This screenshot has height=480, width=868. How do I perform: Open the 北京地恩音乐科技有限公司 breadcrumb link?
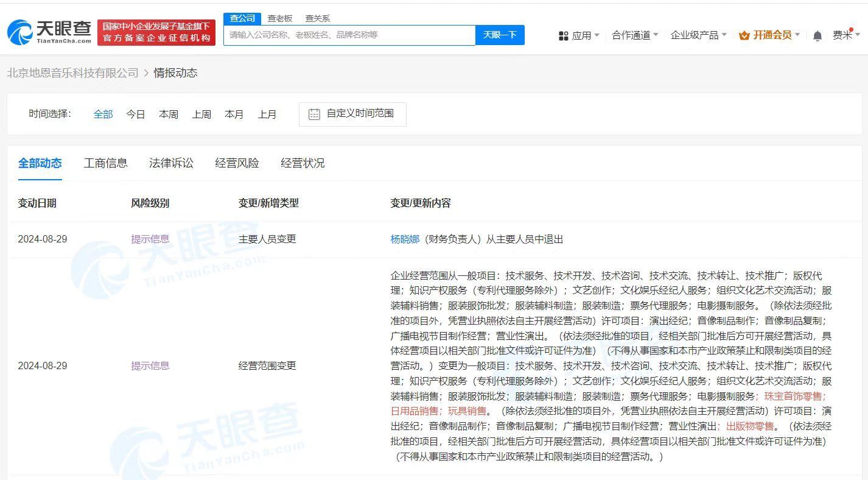(x=73, y=72)
